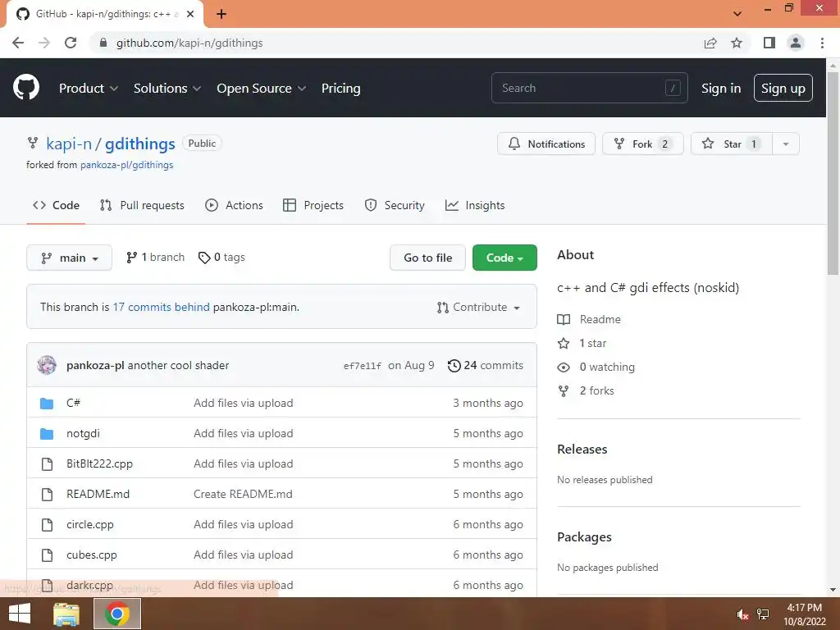
Task: Click the GitHub Octocat logo
Action: click(26, 88)
